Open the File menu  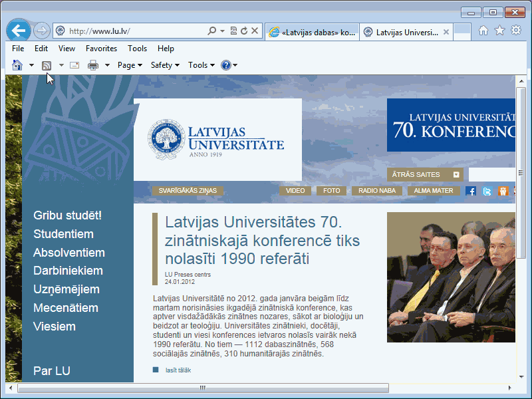pyautogui.click(x=18, y=49)
